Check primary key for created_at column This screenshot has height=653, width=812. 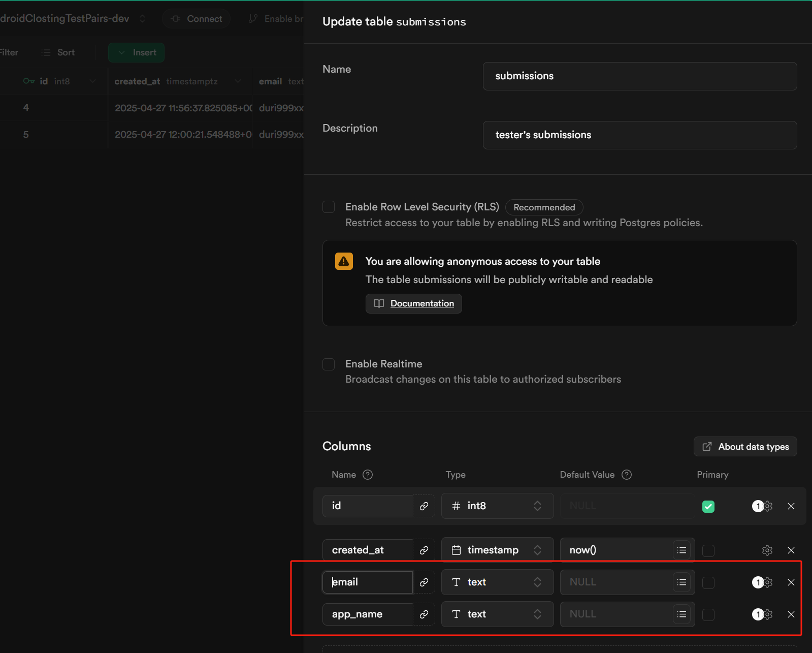click(708, 551)
